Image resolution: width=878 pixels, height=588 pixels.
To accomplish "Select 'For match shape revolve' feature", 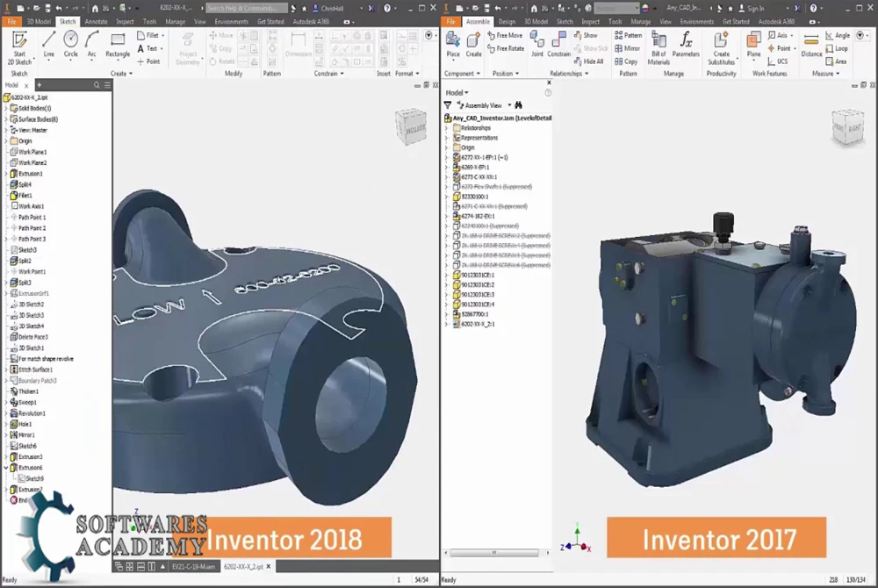I will point(41,359).
